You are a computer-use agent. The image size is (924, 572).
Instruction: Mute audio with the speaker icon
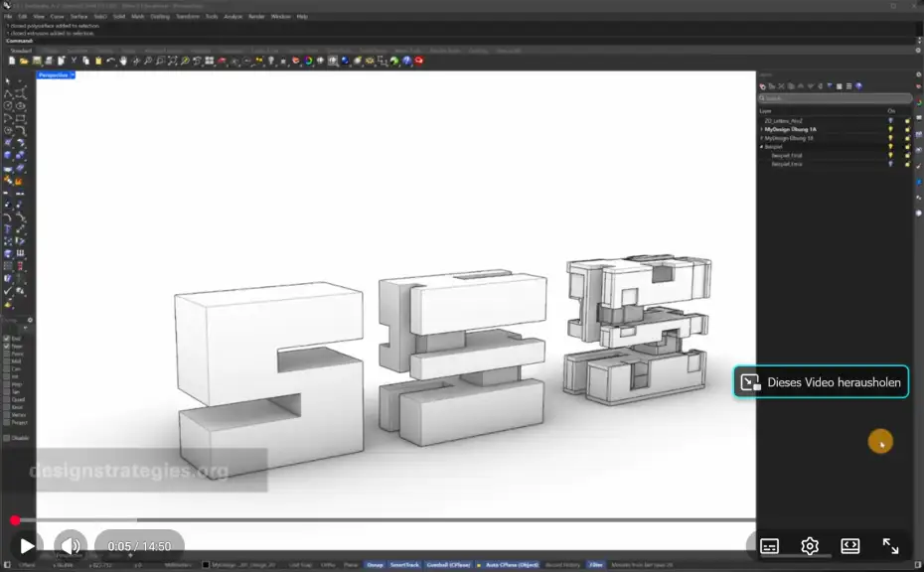70,545
